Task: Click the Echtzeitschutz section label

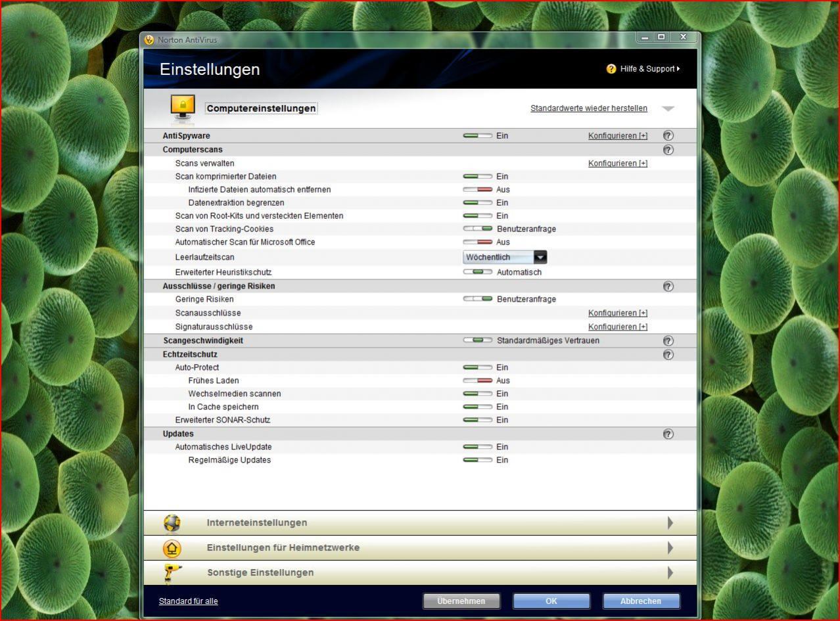Action: (190, 354)
